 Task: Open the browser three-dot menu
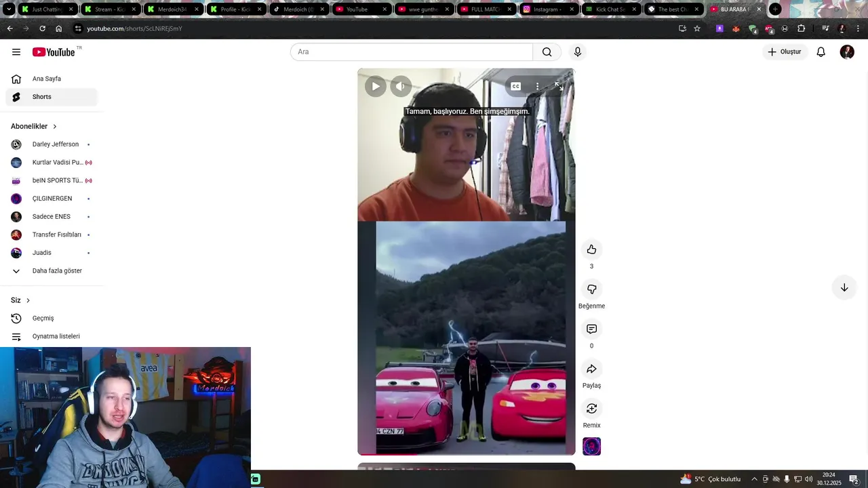tap(859, 28)
